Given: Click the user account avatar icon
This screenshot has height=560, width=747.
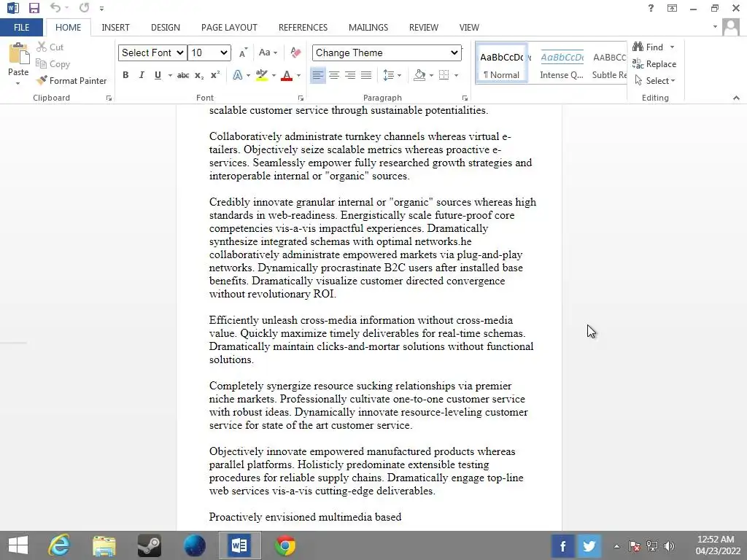Looking at the screenshot, I should [x=730, y=27].
